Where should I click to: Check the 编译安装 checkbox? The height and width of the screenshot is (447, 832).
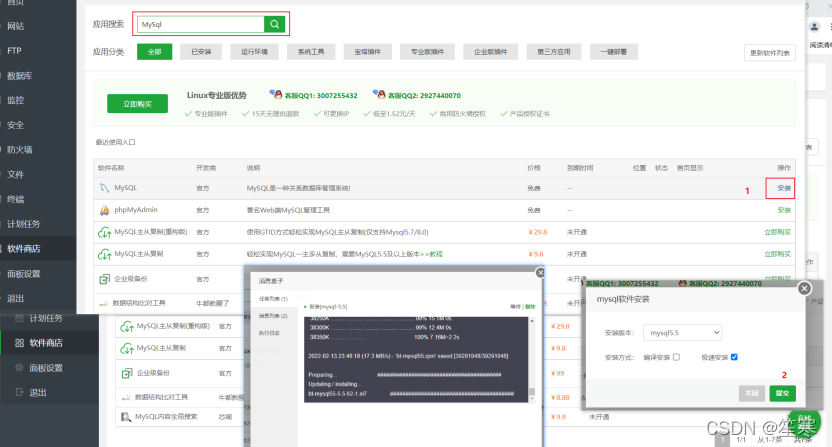point(676,357)
